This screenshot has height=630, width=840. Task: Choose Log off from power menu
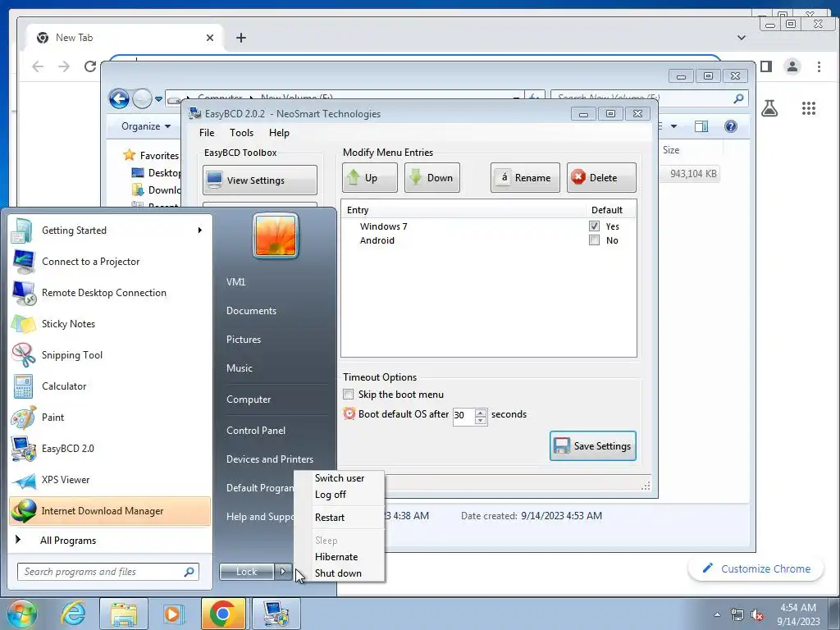[340, 495]
